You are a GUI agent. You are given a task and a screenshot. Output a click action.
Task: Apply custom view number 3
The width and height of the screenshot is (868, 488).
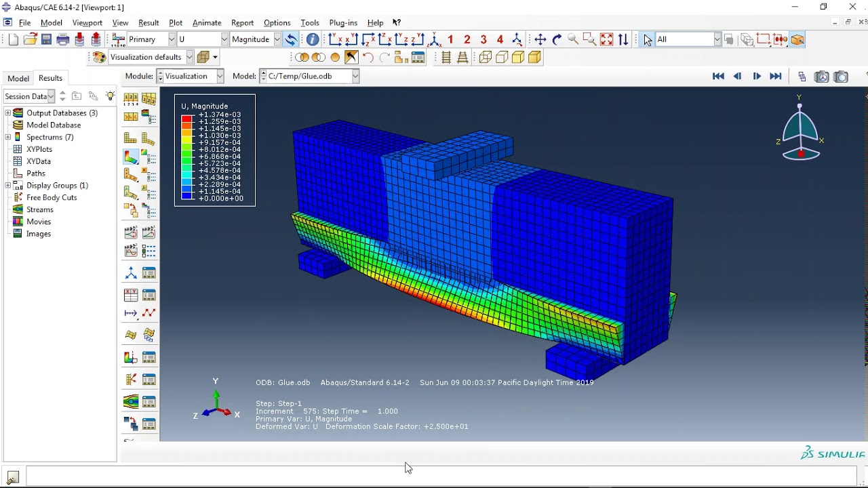[484, 39]
